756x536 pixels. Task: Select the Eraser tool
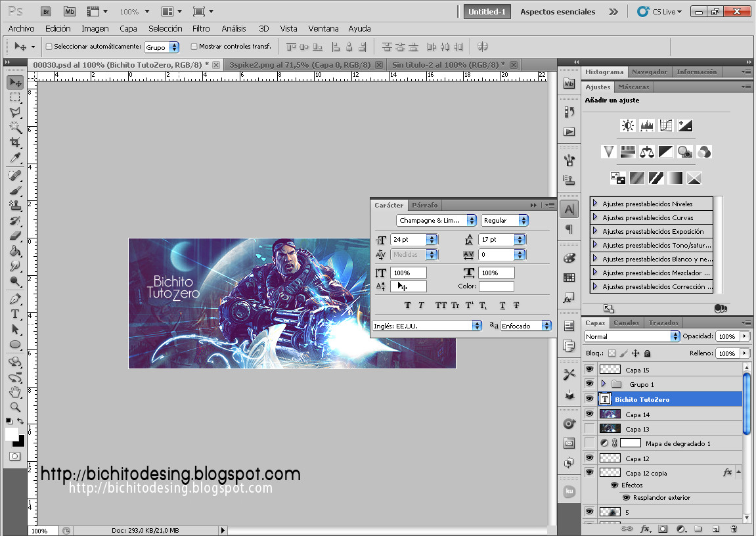15,236
